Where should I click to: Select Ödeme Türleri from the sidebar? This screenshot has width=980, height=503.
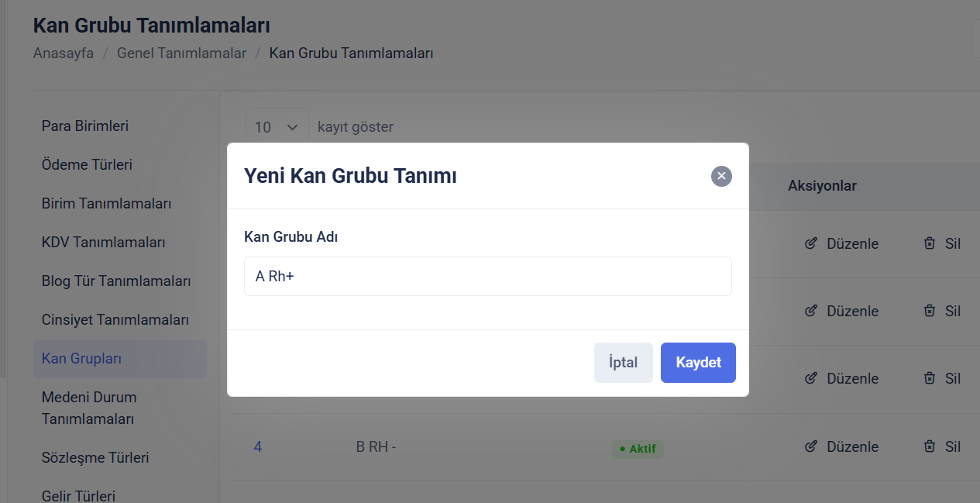tap(87, 164)
